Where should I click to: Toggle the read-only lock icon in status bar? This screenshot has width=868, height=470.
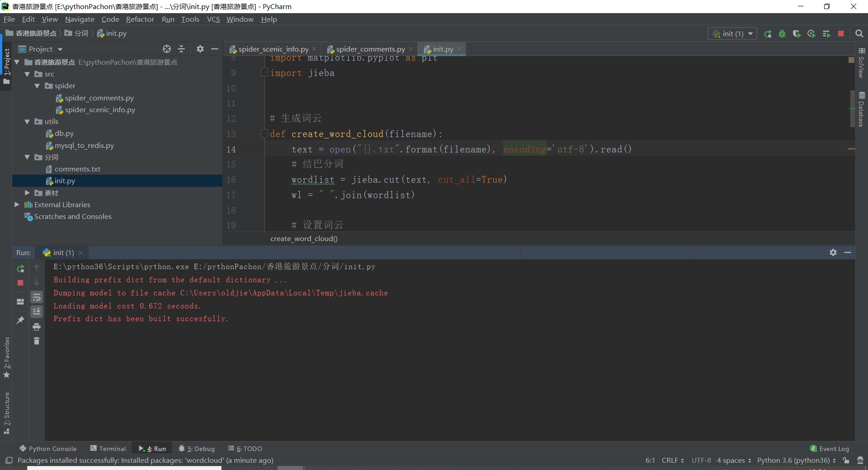coord(846,461)
